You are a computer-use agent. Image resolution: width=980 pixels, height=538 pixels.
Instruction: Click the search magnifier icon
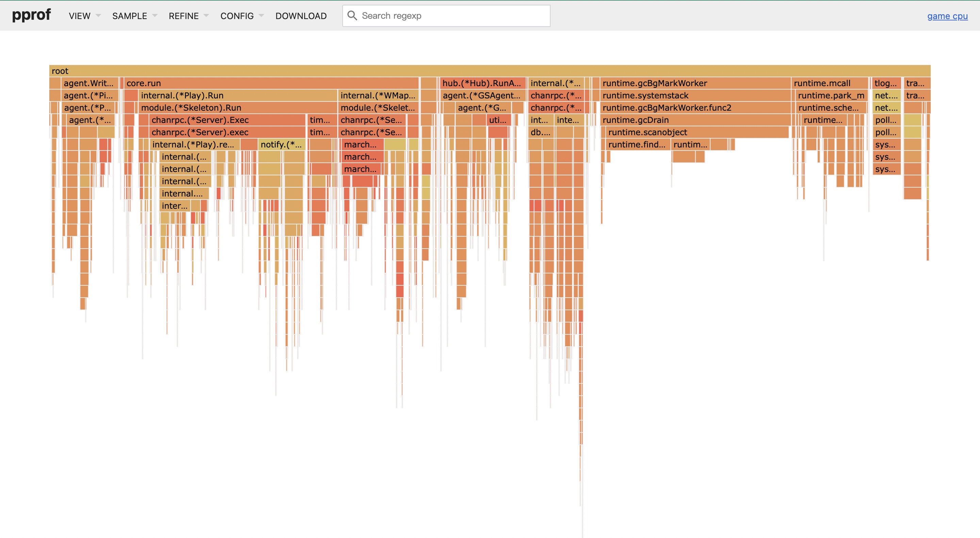point(352,16)
